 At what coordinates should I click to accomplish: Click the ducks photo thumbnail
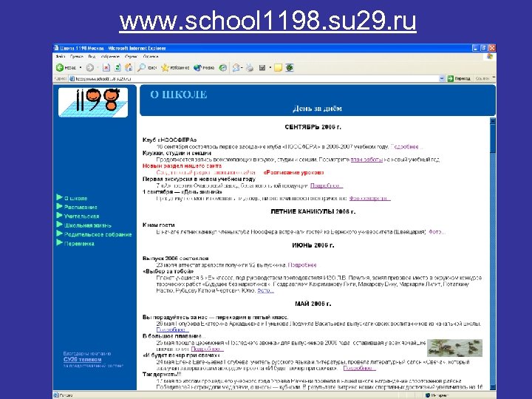(x=454, y=348)
